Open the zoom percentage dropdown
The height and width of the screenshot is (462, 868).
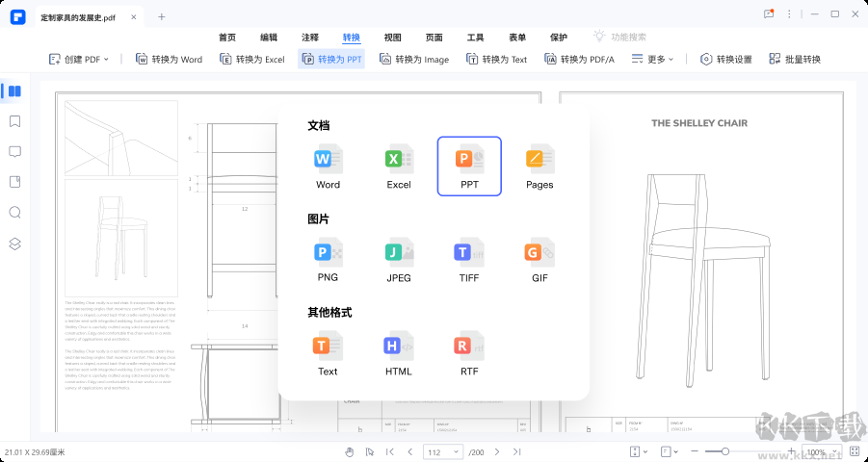click(x=820, y=451)
